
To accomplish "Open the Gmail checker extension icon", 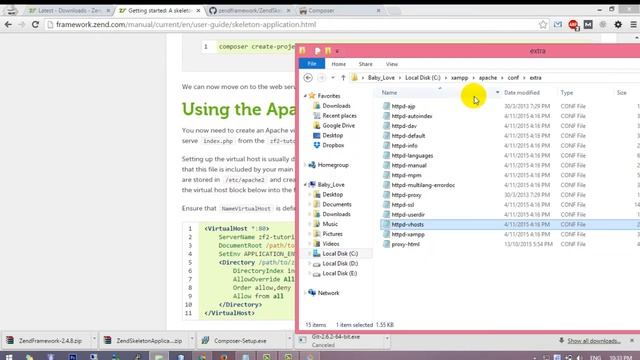I will [x=558, y=24].
